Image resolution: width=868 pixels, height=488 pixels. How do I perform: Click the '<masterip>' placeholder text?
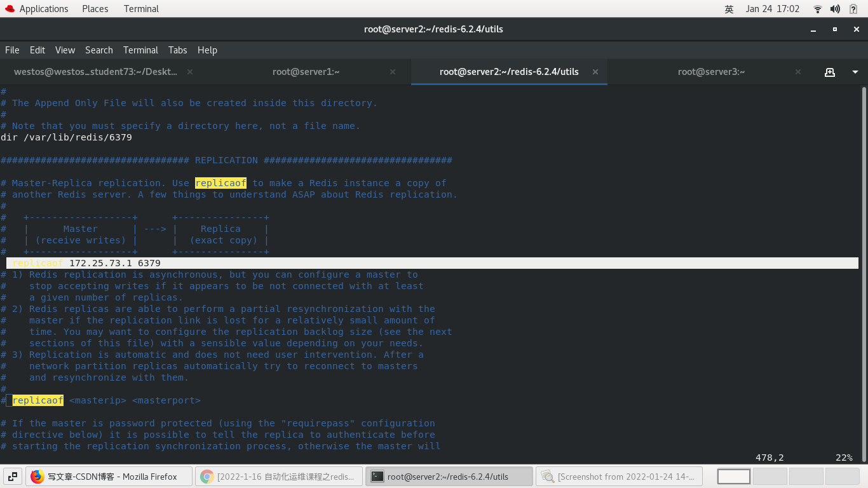(98, 400)
